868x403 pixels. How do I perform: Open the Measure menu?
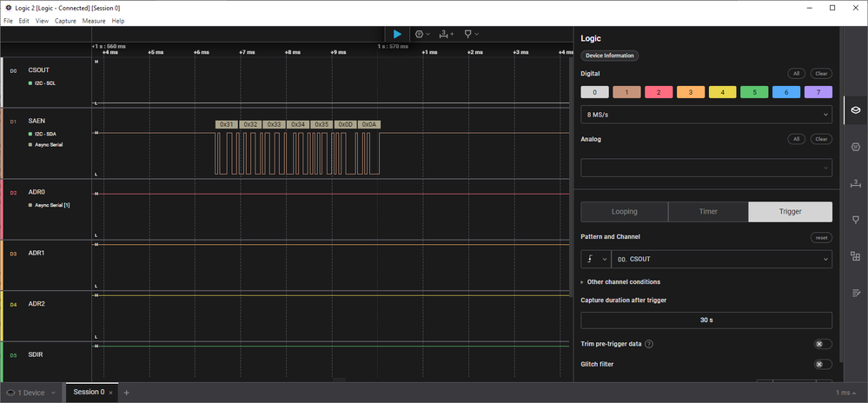click(94, 21)
